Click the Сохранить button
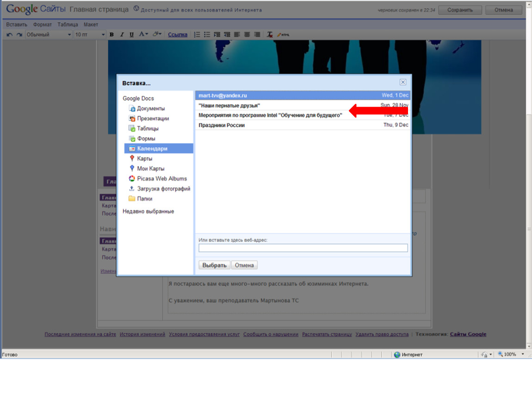This screenshot has width=532, height=400. coord(460,10)
